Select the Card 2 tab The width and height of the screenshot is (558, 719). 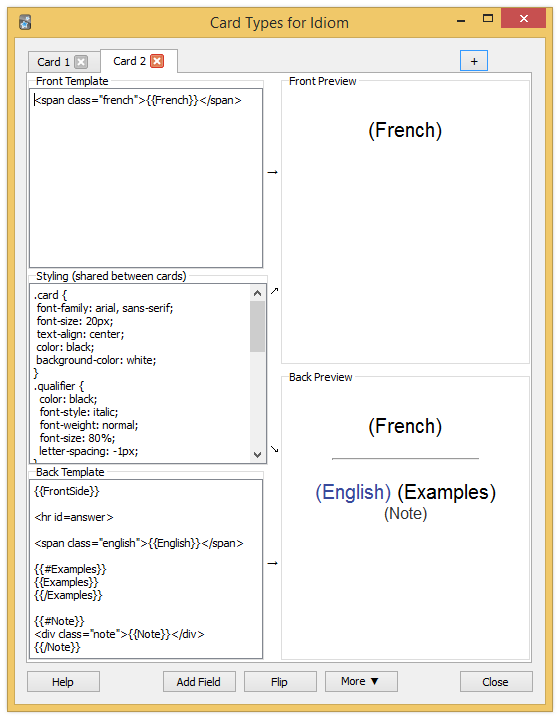point(129,61)
